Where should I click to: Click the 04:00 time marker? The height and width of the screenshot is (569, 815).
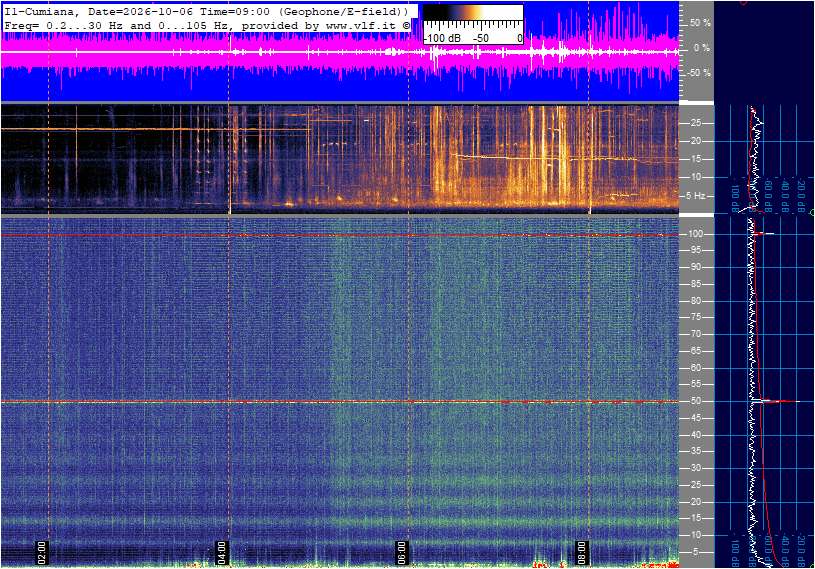click(x=221, y=552)
